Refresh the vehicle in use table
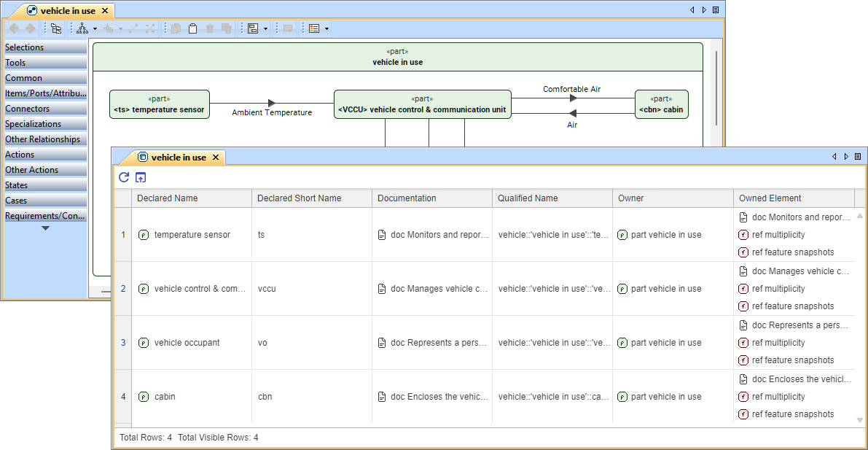Screen dimensions: 868x450 (x=124, y=177)
